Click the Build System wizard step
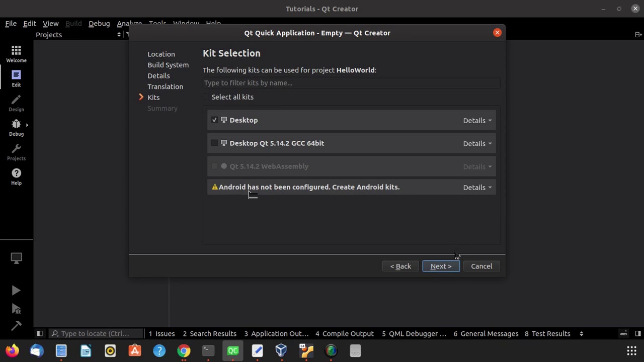Image resolution: width=644 pixels, height=362 pixels. click(x=168, y=65)
